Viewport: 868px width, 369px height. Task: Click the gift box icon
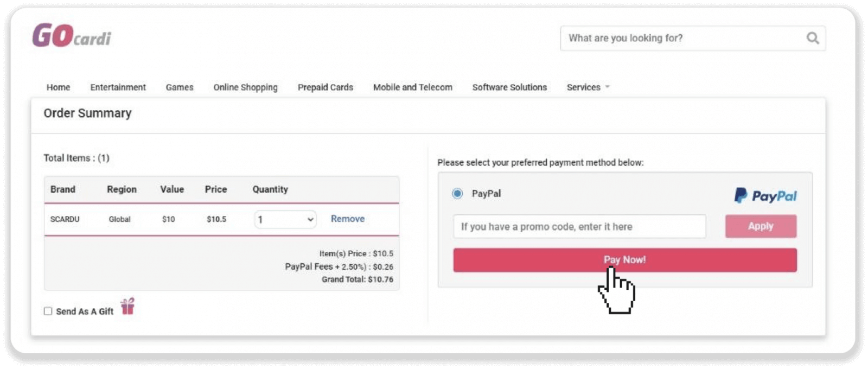[127, 307]
